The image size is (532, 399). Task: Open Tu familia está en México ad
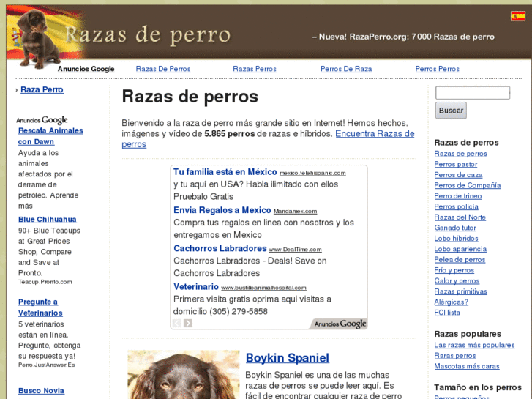coord(225,172)
